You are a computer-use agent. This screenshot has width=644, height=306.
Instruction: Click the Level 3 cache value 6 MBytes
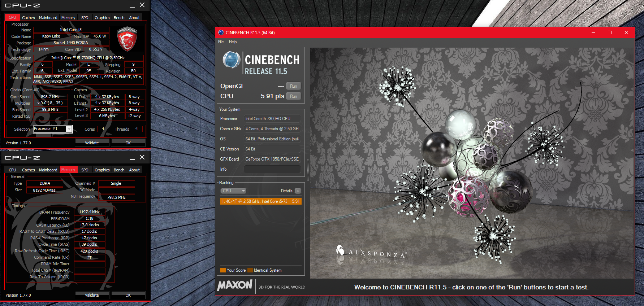point(107,116)
